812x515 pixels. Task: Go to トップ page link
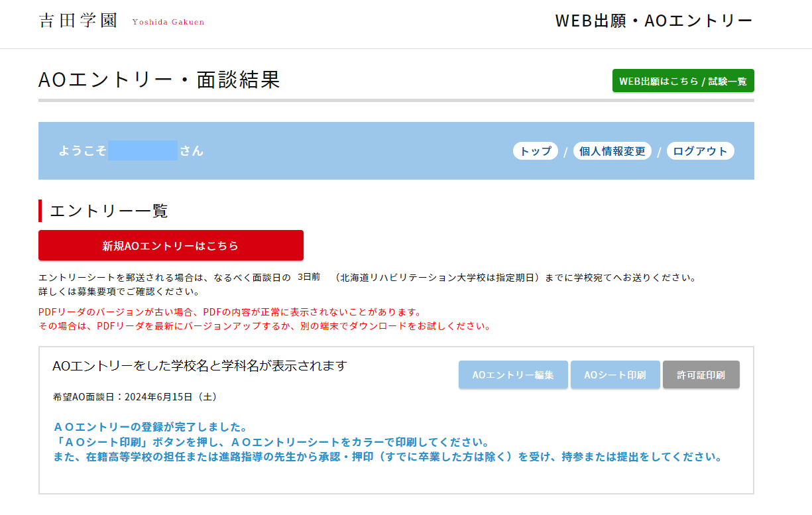536,151
